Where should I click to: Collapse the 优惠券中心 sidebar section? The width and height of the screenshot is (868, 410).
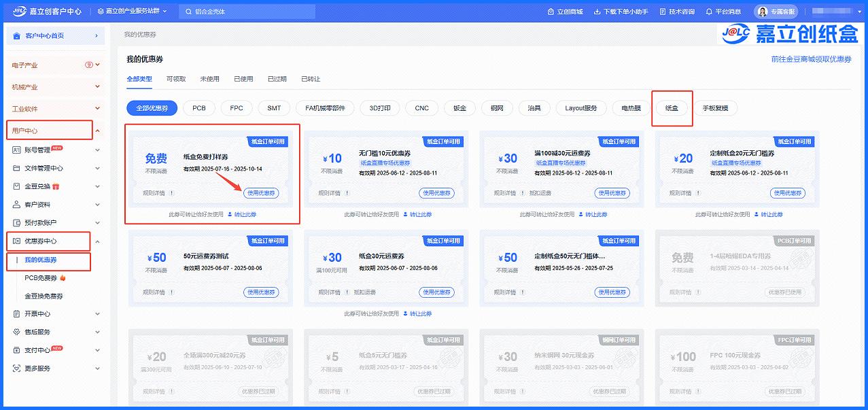[x=97, y=241]
